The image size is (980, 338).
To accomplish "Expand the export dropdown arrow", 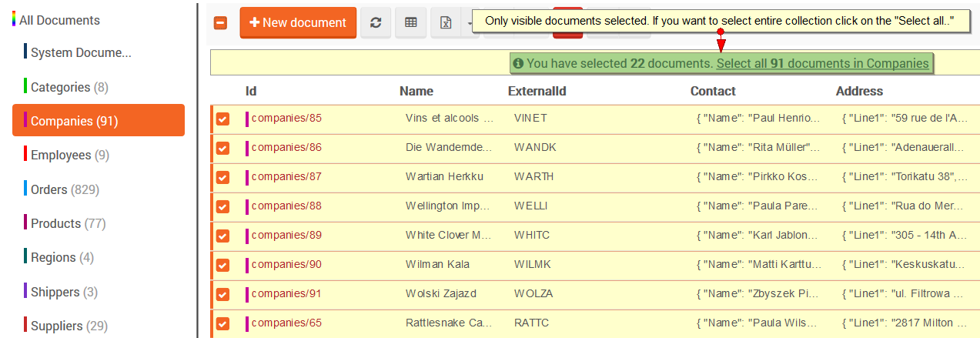I will (x=468, y=23).
